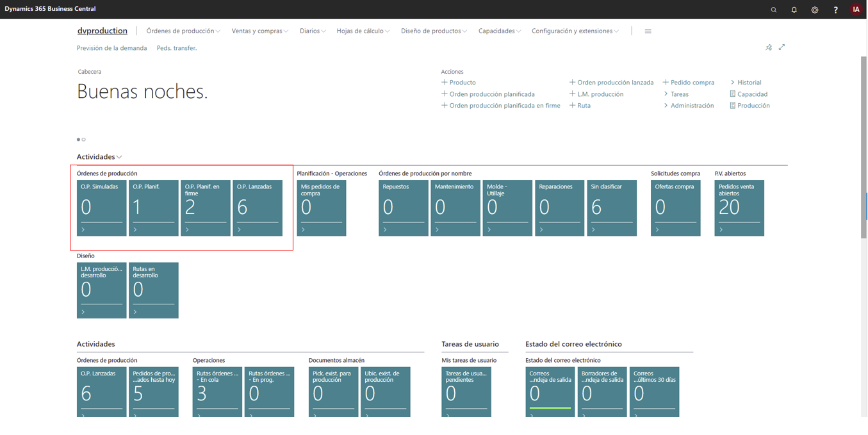Click Dynamics 365 Business Central title
The width and height of the screenshot is (868, 435).
[50, 9]
